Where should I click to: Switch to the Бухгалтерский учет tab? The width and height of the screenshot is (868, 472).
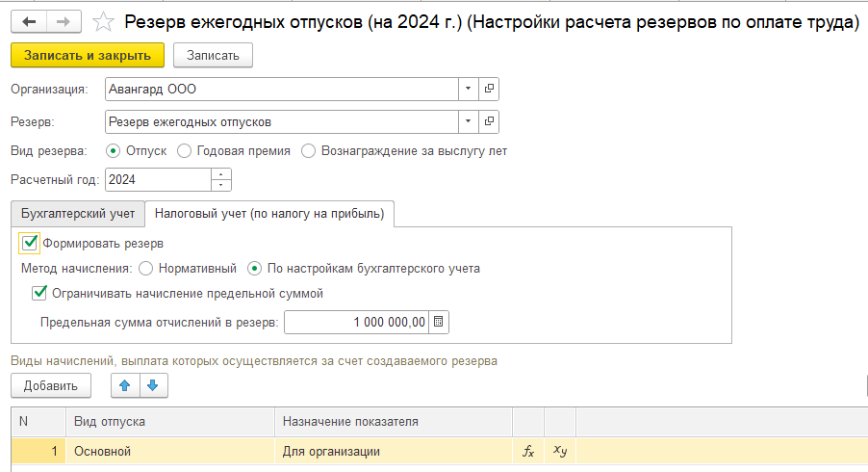click(x=78, y=214)
